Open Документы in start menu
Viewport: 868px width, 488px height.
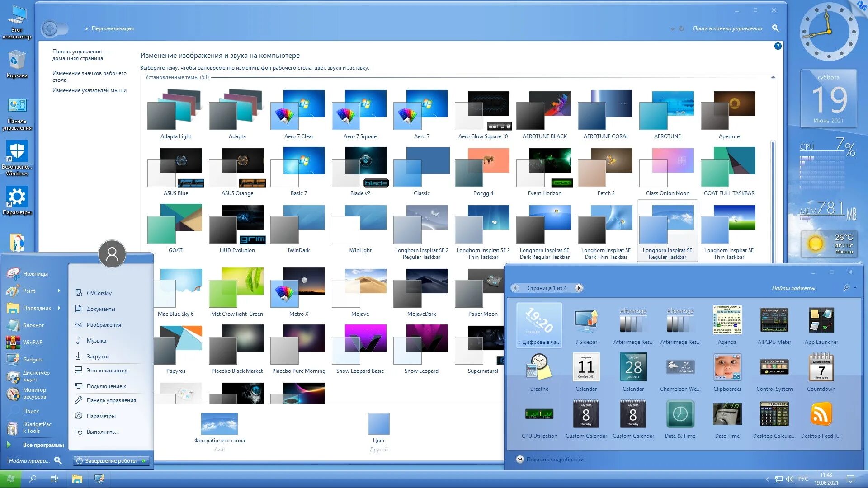pyautogui.click(x=101, y=309)
